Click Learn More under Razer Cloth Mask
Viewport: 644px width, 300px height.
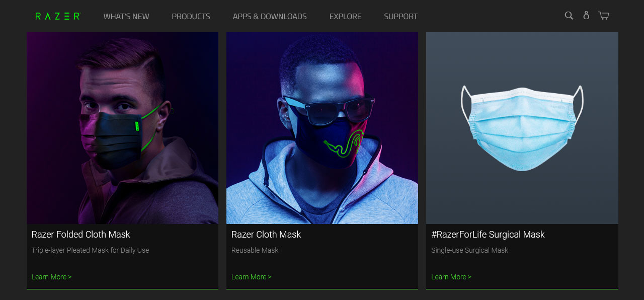coord(251,277)
